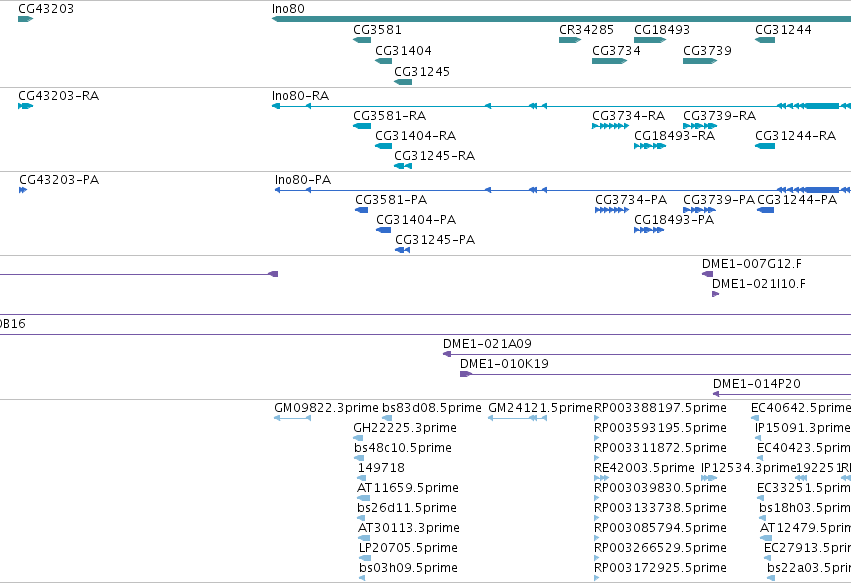Click the CG3739-RA transcript
The height and width of the screenshot is (583, 851).
[700, 126]
